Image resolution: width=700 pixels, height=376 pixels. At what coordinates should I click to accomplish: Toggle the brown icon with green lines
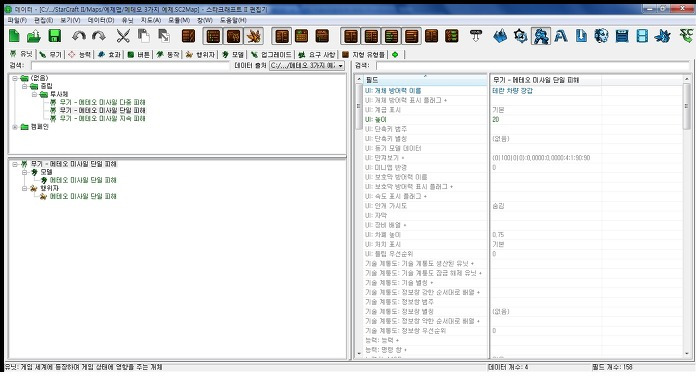pos(391,36)
